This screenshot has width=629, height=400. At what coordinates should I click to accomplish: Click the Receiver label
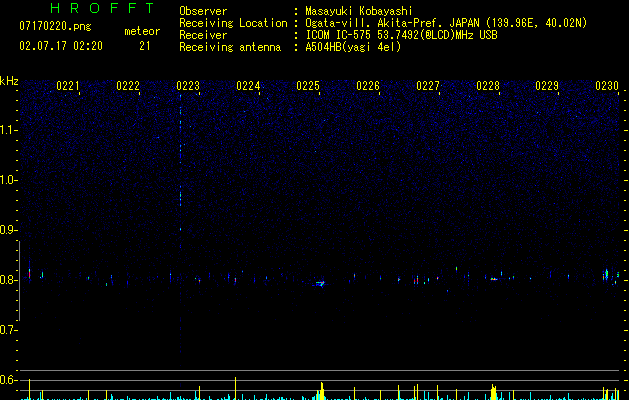(x=203, y=35)
